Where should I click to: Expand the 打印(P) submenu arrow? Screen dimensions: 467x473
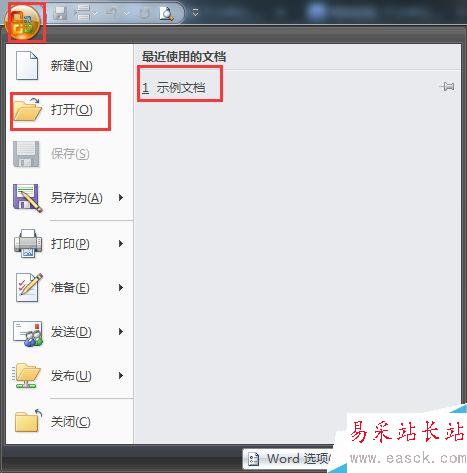(x=121, y=244)
